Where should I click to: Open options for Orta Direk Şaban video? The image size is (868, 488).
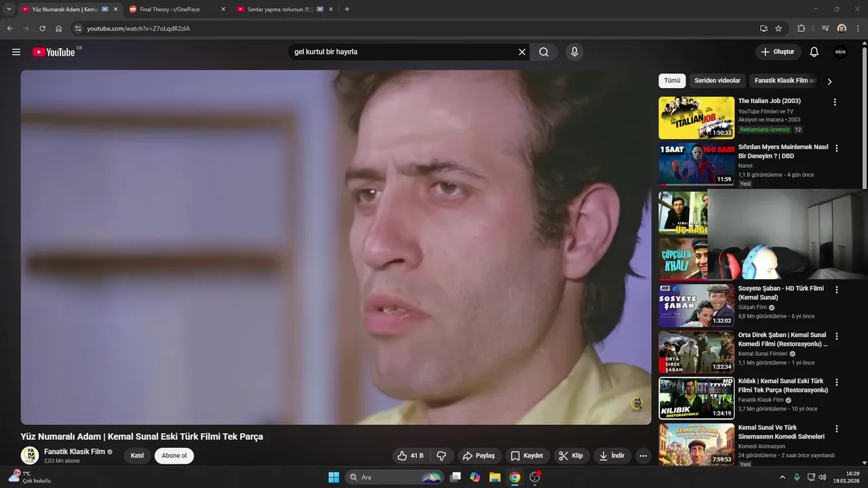[x=837, y=336]
